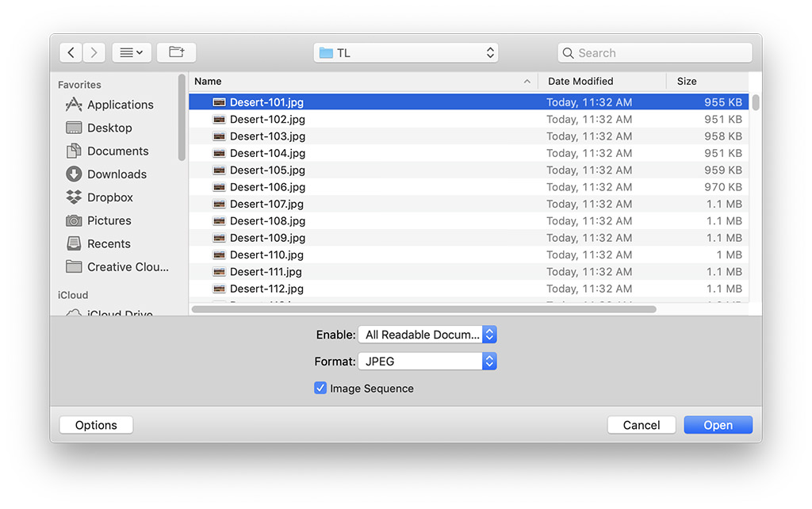Click the Options button

[96, 425]
